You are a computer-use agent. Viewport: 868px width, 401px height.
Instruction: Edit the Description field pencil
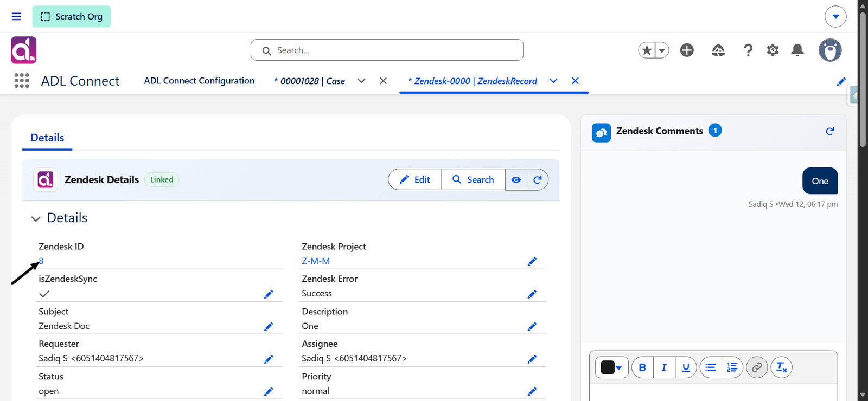532,327
